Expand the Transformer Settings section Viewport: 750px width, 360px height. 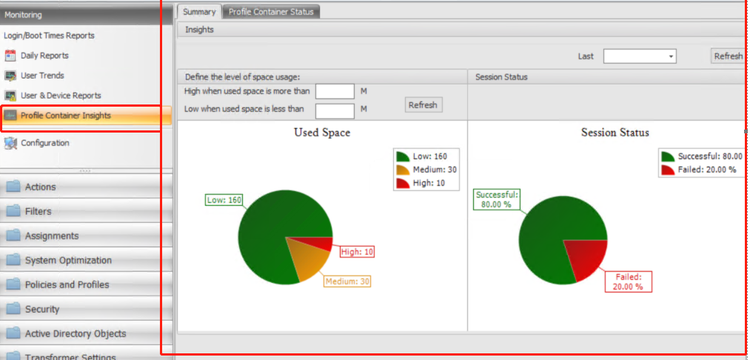86,353
